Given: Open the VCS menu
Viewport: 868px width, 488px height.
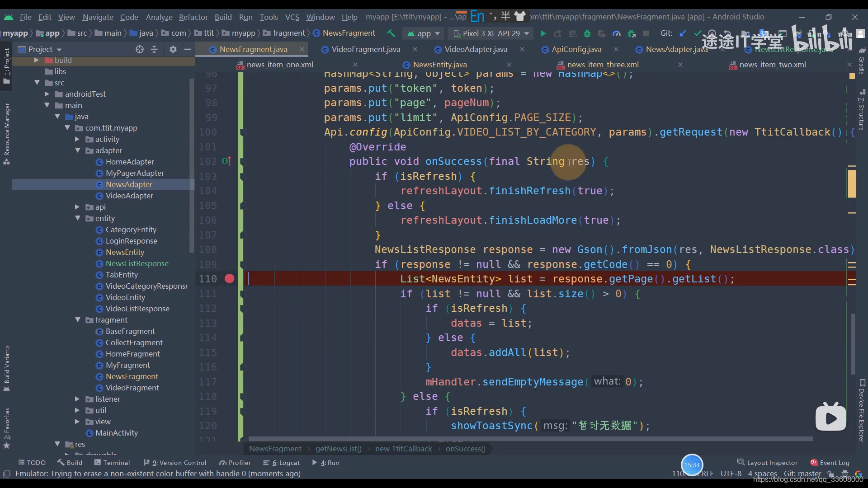Looking at the screenshot, I should (x=292, y=17).
